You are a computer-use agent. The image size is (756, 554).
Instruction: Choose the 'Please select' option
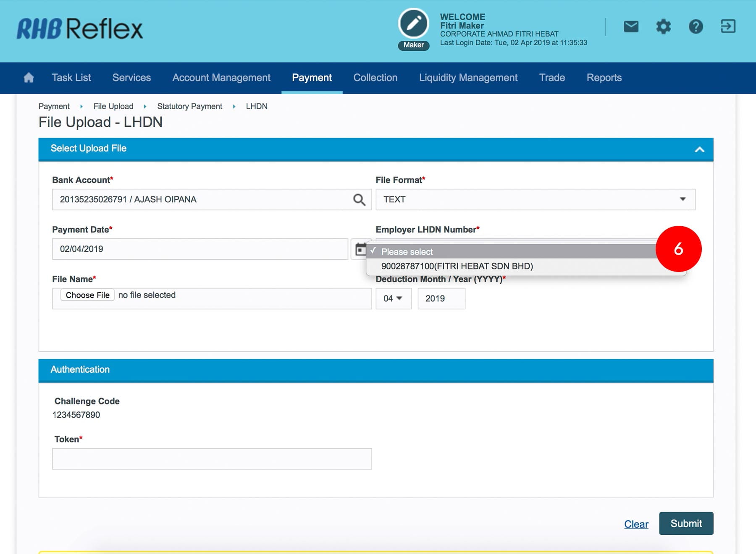407,252
